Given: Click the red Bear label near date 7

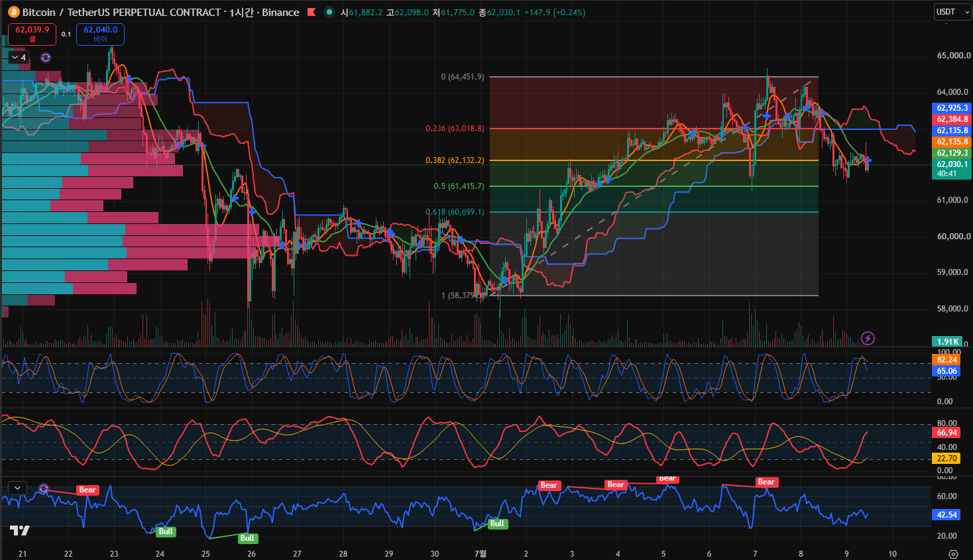Looking at the screenshot, I should [x=766, y=482].
